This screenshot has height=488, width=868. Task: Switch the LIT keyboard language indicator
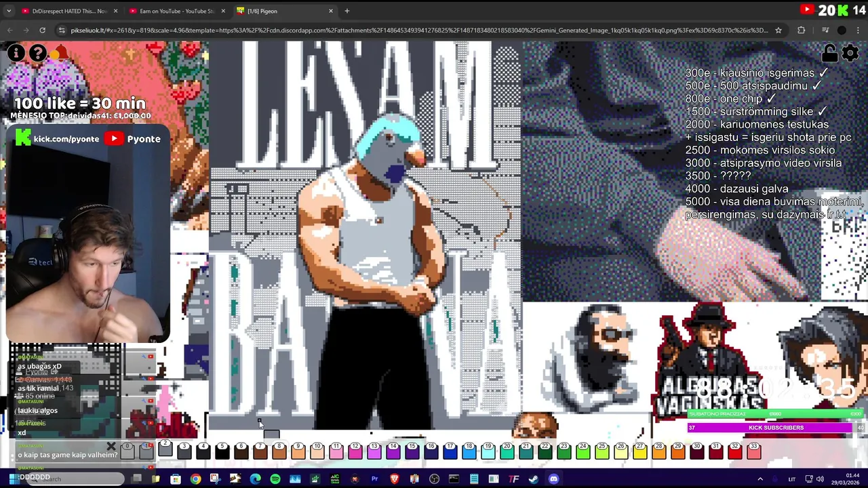coord(791,479)
